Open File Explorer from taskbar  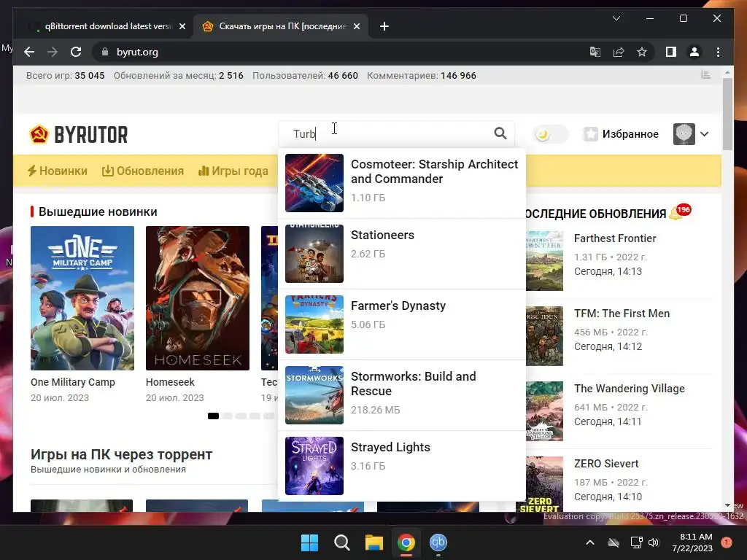(374, 542)
